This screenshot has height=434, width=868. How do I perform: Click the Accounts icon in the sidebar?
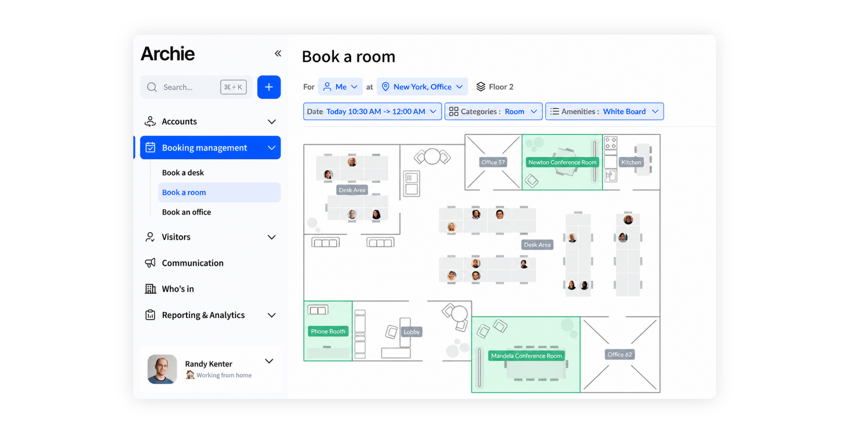click(150, 122)
